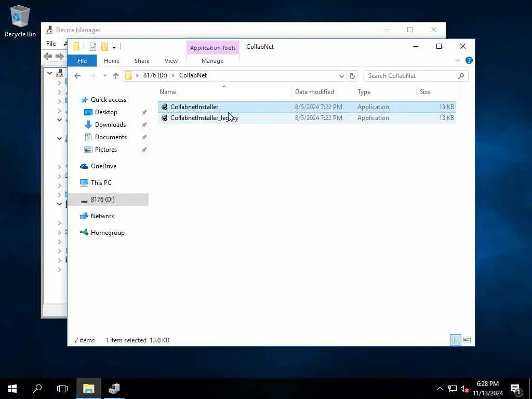532x399 pixels.
Task: Click the 8176 (D:) breadcrumb segment
Action: point(155,75)
